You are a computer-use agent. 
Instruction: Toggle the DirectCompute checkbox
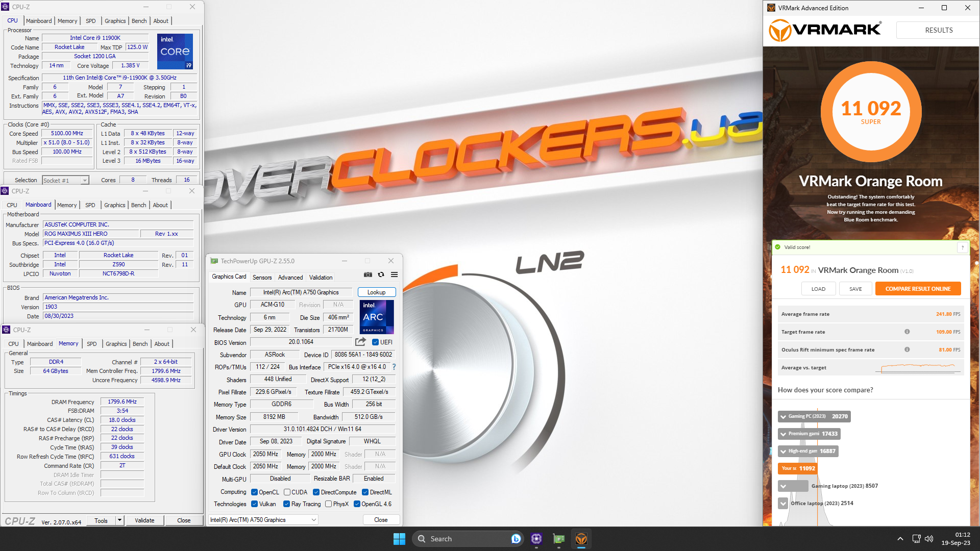316,492
